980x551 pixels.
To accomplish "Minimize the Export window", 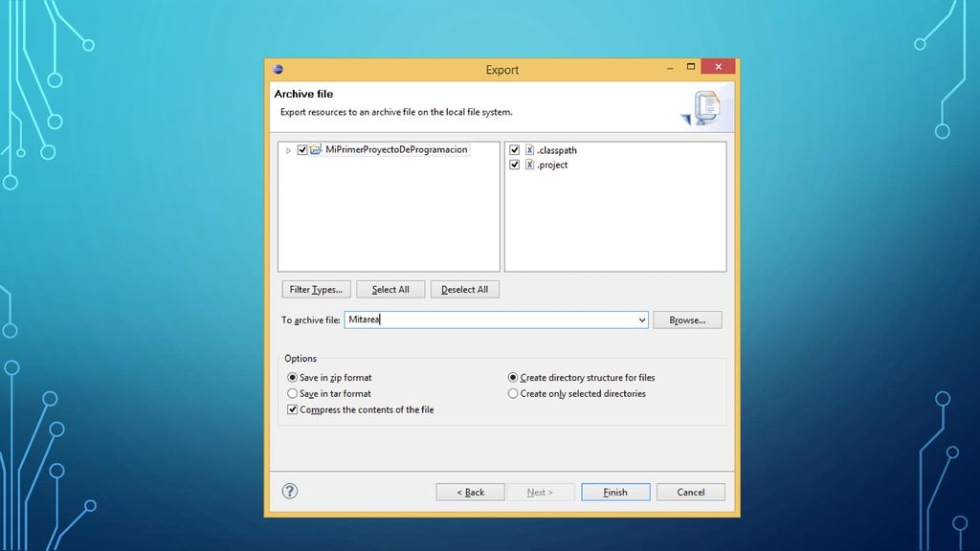I will click(670, 67).
